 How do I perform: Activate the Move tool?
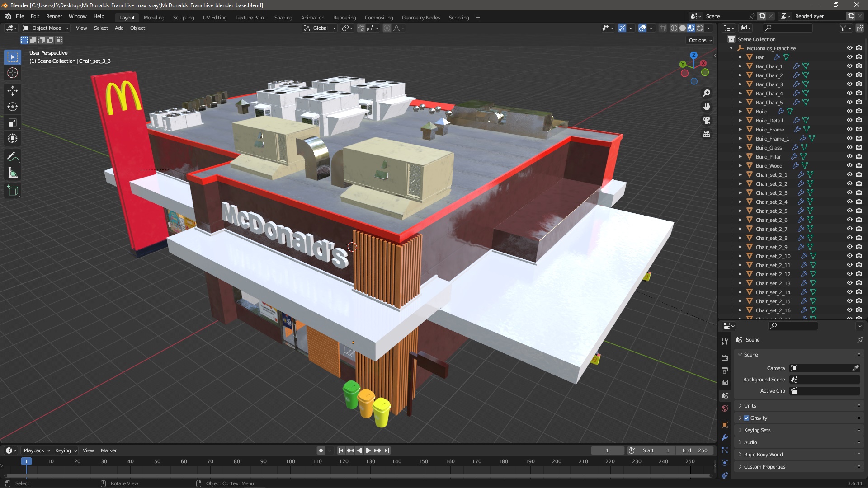tap(13, 91)
